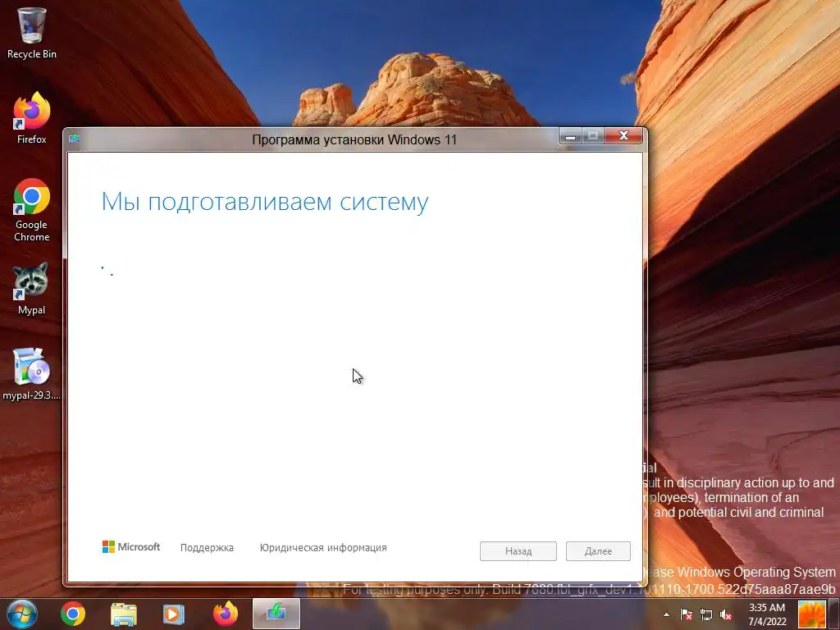Viewport: 840px width, 630px height.
Task: Show hidden tray icons arrow
Action: pos(666,614)
